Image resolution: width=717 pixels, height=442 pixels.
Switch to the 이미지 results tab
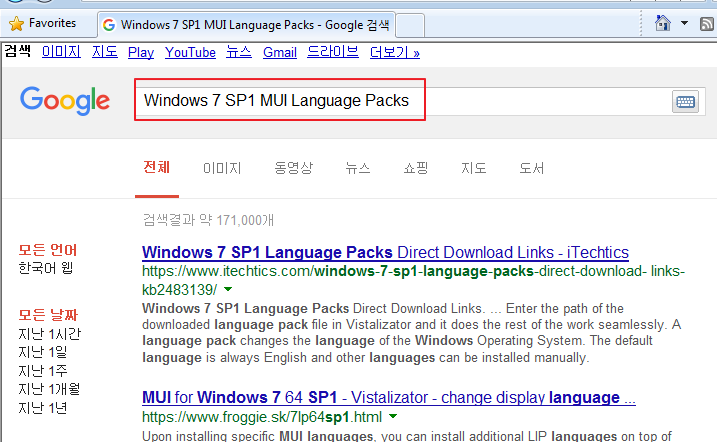point(222,168)
